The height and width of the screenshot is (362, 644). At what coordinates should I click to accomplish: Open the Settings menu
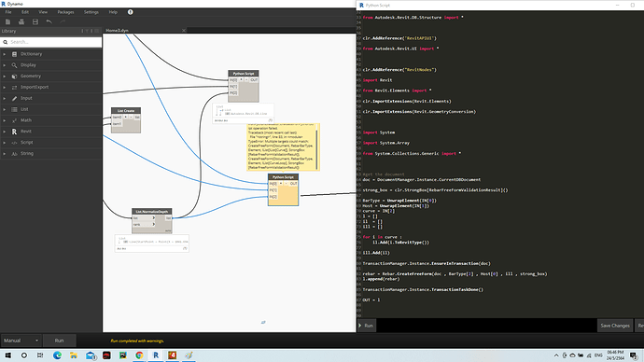click(x=91, y=12)
